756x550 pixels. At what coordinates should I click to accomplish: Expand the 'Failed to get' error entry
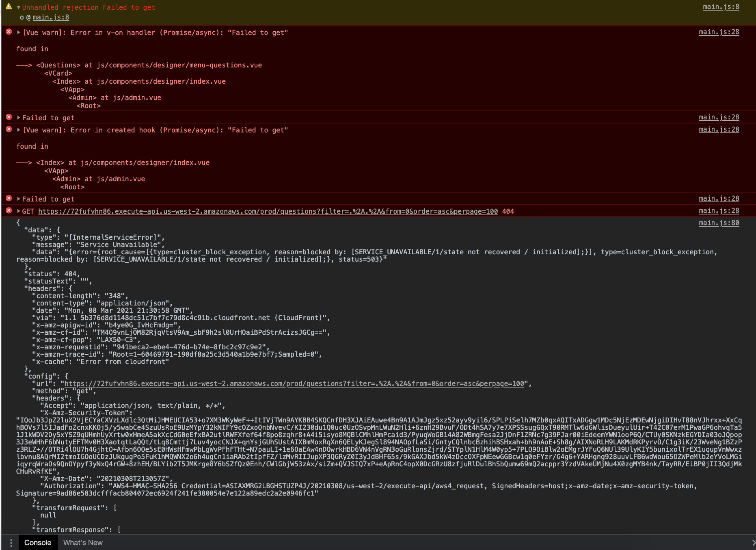coord(18,117)
